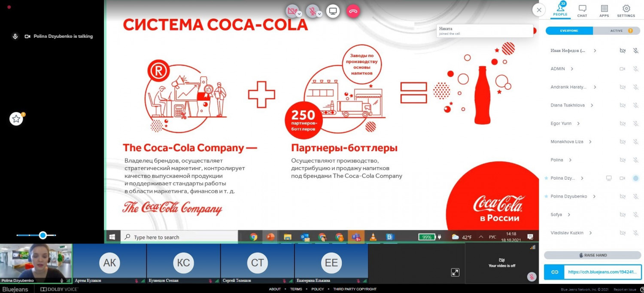Open the Settings tab
This screenshot has width=644, height=293.
626,11
